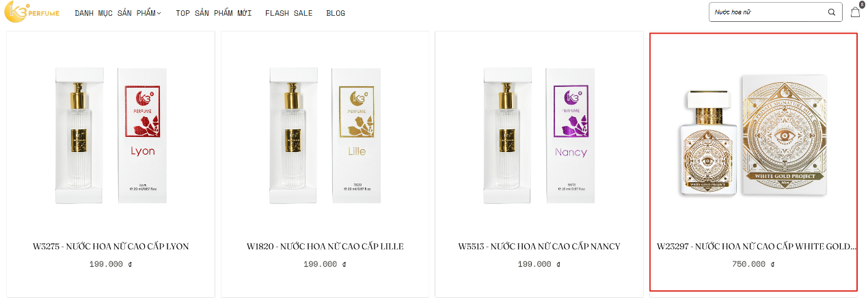Open W1820 Nước Hoa Nữ Cao Cấp Lille link

pyautogui.click(x=325, y=246)
